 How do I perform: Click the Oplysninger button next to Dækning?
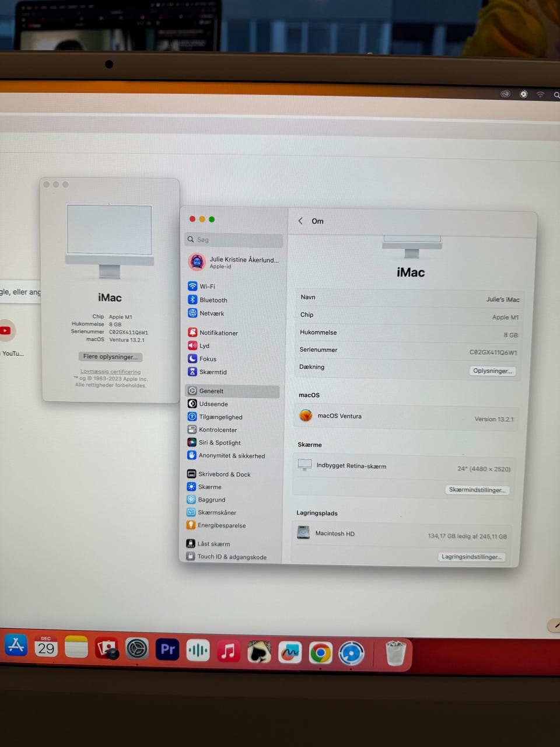tap(492, 371)
